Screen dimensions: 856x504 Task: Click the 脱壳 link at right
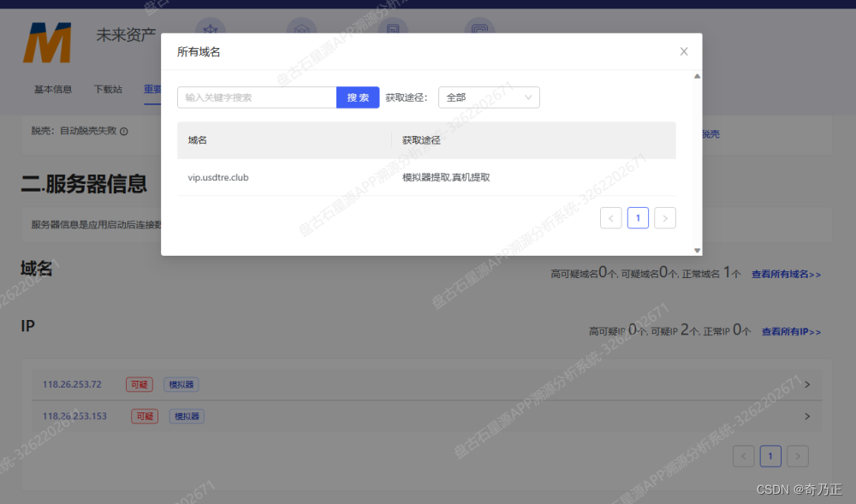[x=710, y=134]
